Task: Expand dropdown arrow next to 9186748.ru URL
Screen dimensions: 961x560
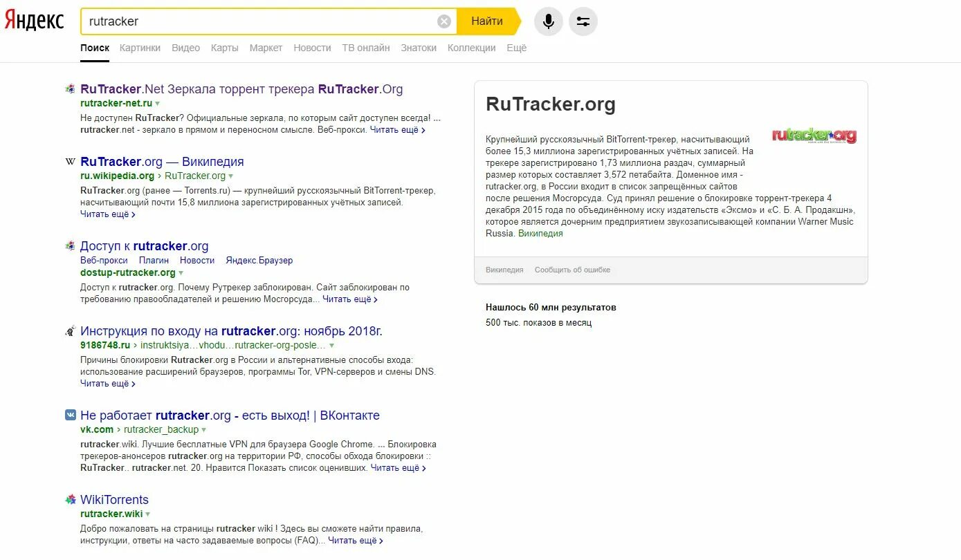Action: pyautogui.click(x=331, y=345)
